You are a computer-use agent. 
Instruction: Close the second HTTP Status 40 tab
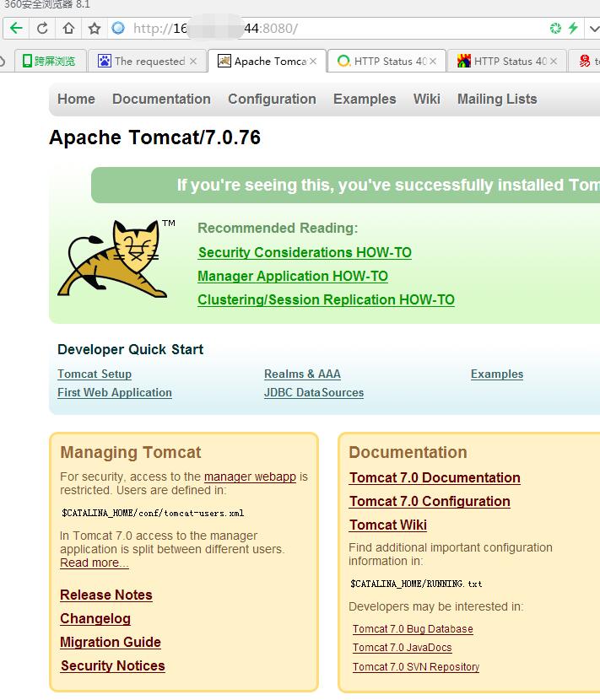tap(554, 62)
